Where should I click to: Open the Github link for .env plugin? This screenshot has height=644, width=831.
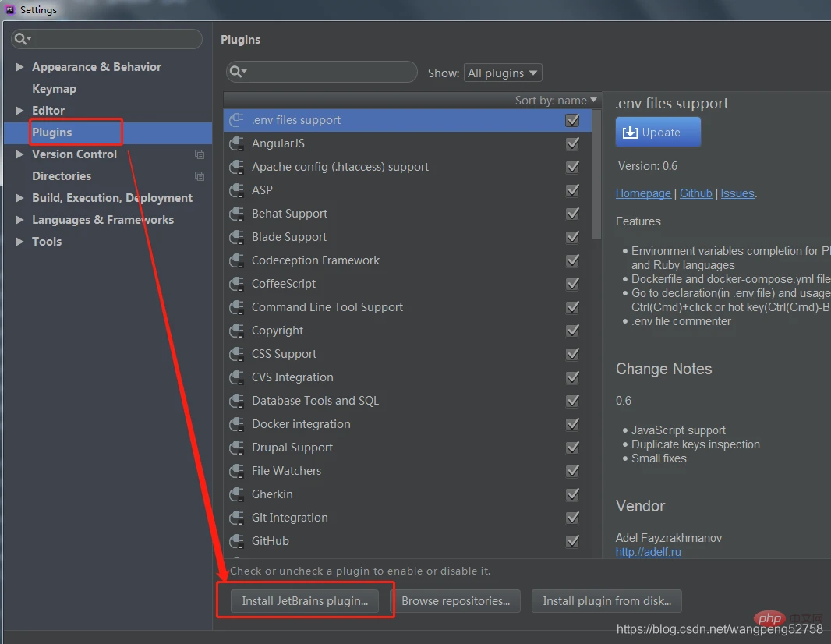click(x=695, y=193)
